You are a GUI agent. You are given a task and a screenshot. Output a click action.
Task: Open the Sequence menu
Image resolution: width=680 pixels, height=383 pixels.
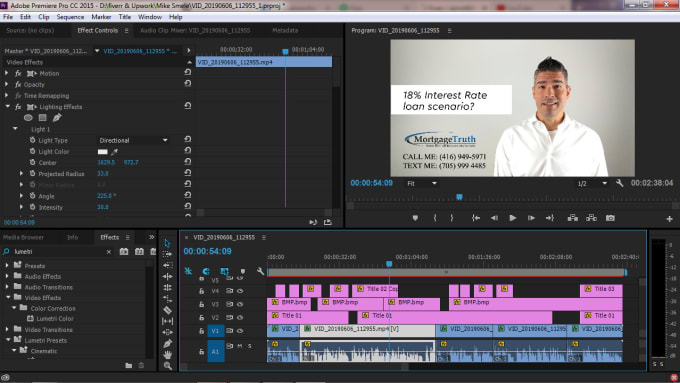[x=70, y=17]
